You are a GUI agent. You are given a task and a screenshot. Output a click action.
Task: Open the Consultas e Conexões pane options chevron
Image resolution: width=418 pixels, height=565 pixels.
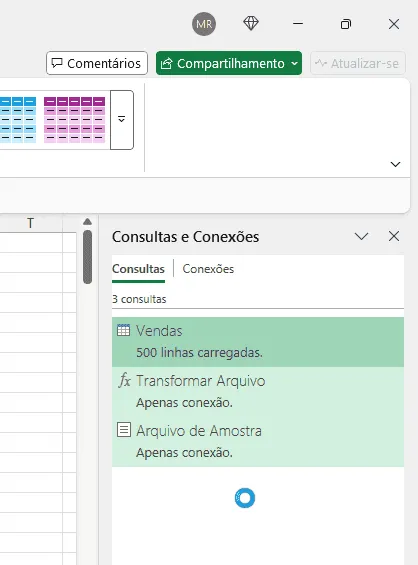coord(361,236)
